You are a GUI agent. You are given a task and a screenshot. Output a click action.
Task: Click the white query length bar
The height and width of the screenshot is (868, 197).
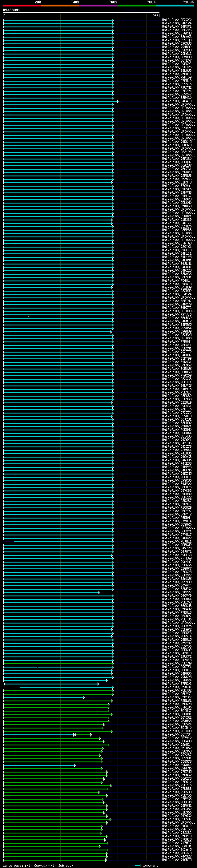click(81, 12)
